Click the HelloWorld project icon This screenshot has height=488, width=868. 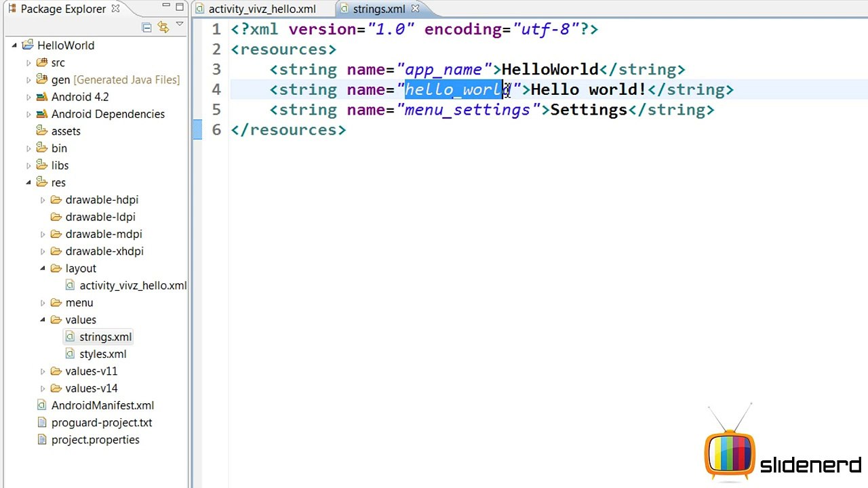click(28, 45)
